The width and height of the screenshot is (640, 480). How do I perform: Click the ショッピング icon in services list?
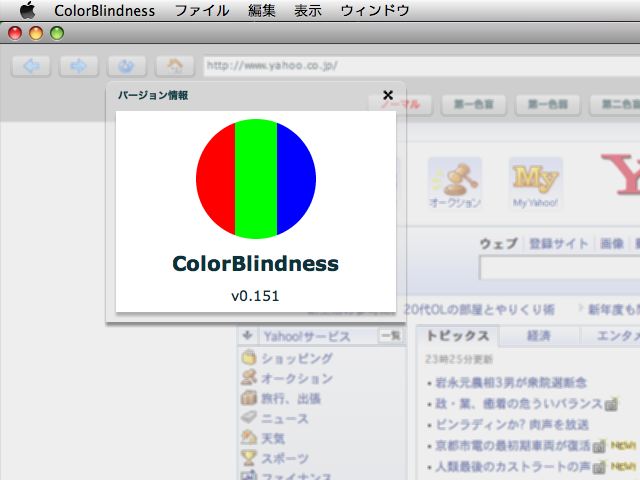click(248, 358)
